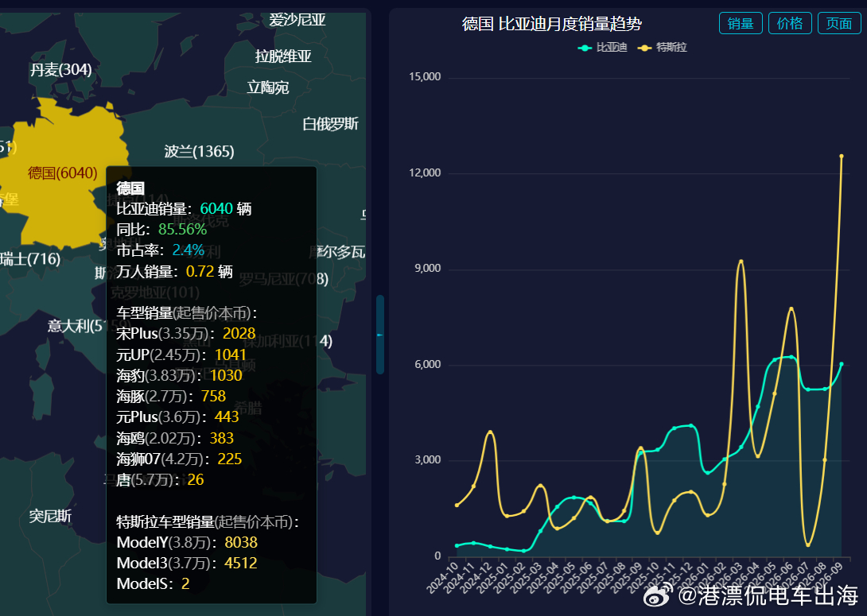This screenshot has height=616, width=867.
Task: Click the Model3(3.7万) sales row
Action: [187, 563]
